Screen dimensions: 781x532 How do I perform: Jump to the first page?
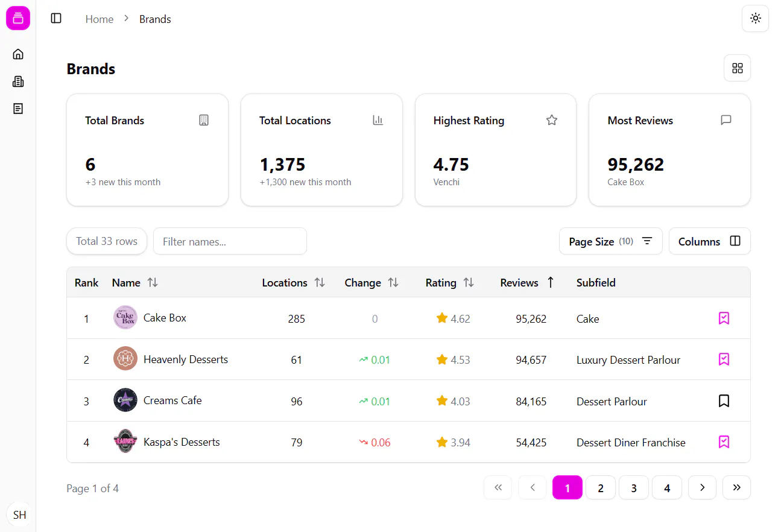498,487
